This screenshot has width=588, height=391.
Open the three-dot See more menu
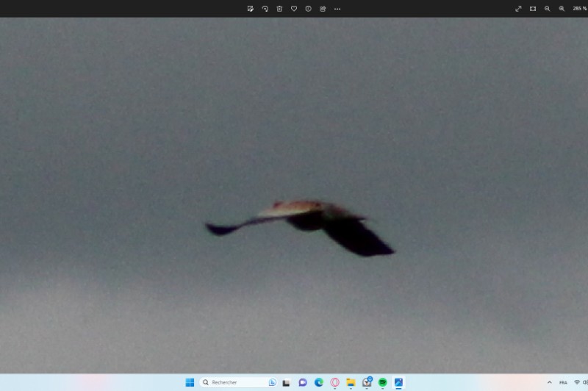click(337, 9)
